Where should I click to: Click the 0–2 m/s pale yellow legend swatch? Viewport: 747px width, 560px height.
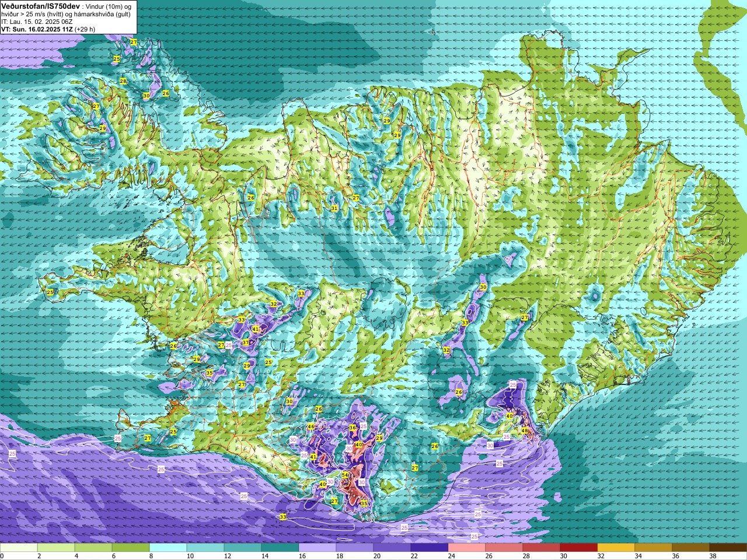19,548
